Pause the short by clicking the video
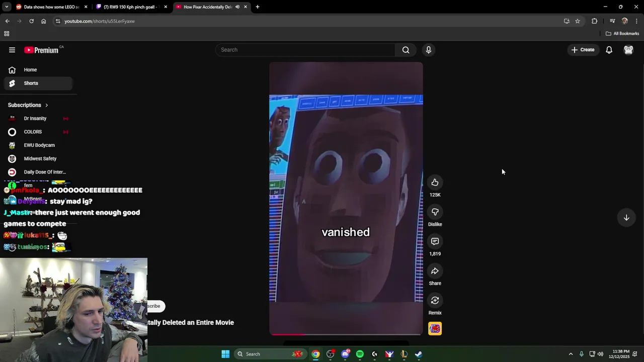The width and height of the screenshot is (644, 362). 346,198
